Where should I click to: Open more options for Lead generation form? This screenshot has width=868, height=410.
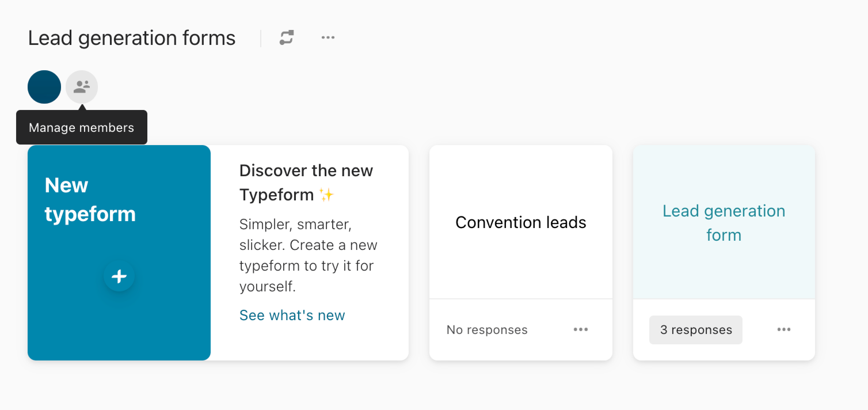point(784,329)
